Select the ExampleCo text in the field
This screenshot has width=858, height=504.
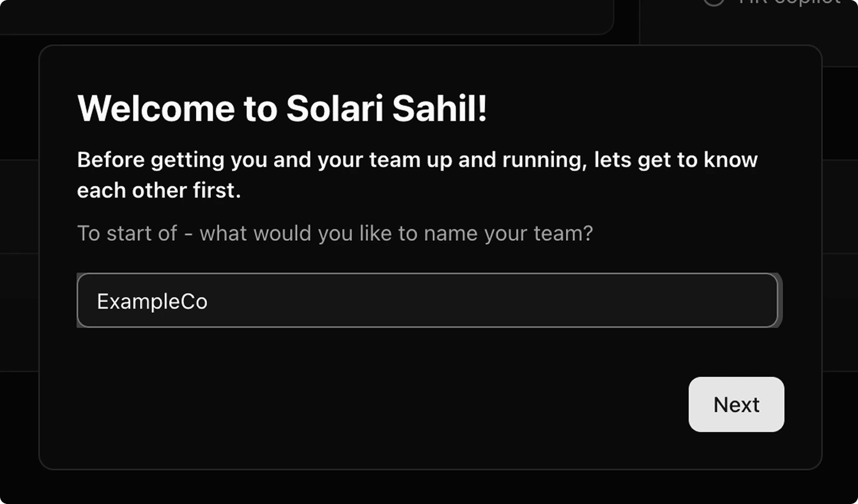pyautogui.click(x=152, y=300)
